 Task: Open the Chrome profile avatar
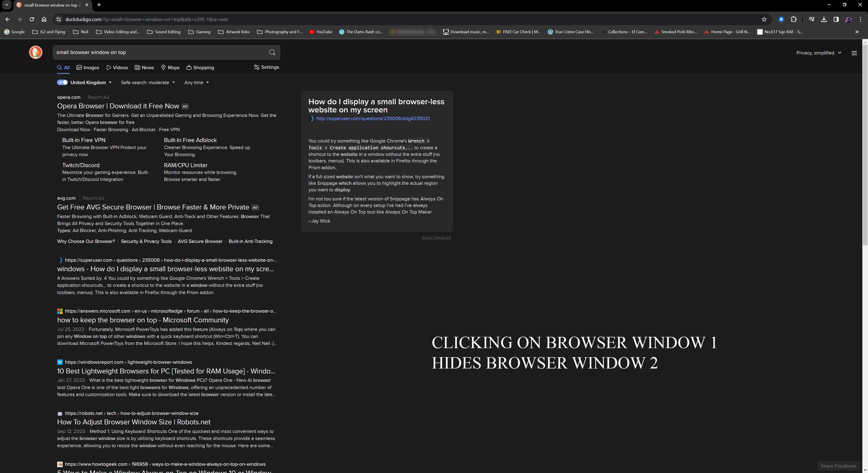tap(848, 19)
